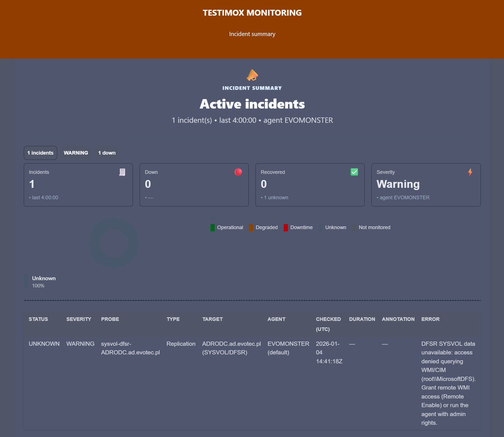This screenshot has width=504, height=437.
Task: Click 'agent EVOMONSTER' text in Severity card
Action: [x=404, y=198]
